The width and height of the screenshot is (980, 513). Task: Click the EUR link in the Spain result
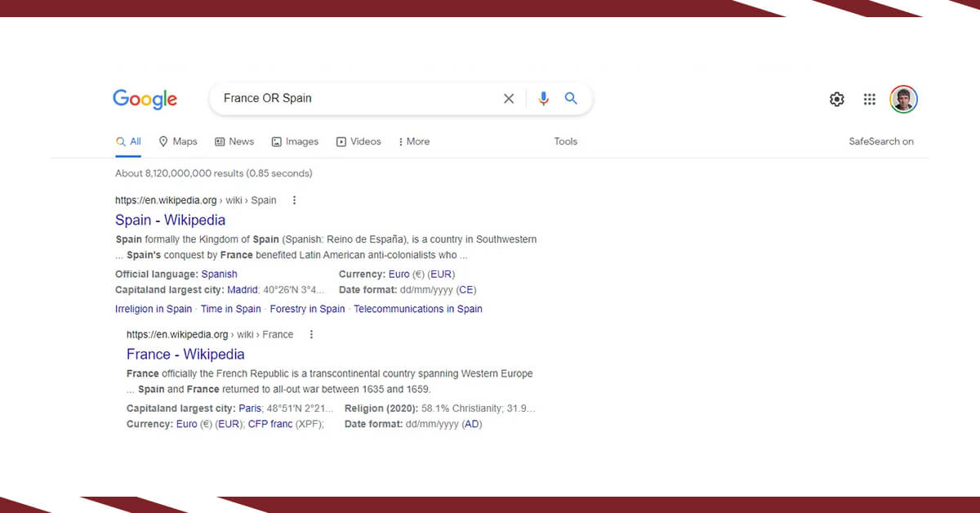click(x=442, y=274)
